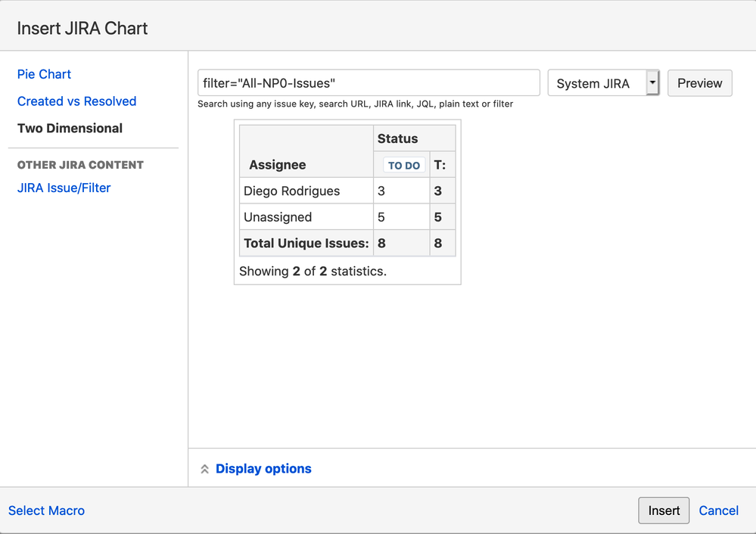The height and width of the screenshot is (534, 756).
Task: Click the TO DO status label
Action: point(403,166)
